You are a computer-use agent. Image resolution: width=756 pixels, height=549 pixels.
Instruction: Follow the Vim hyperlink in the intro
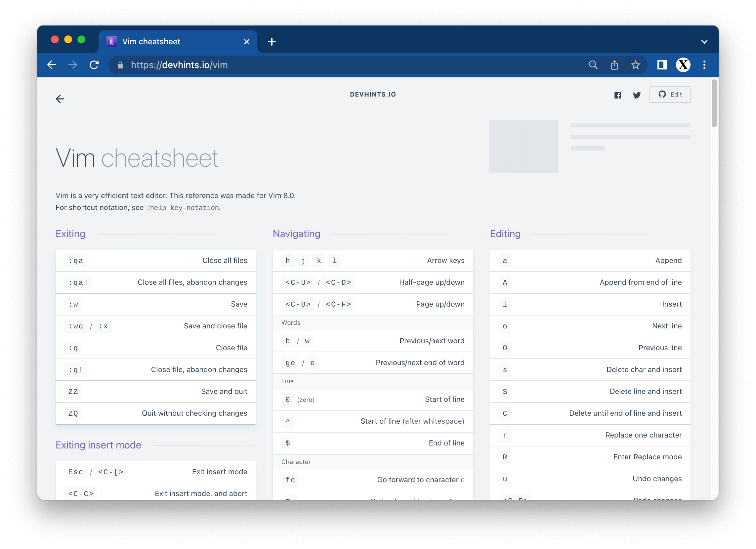tap(62, 196)
